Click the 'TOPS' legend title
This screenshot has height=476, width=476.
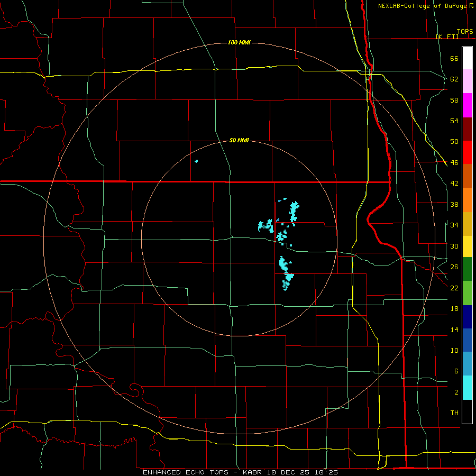pos(465,32)
